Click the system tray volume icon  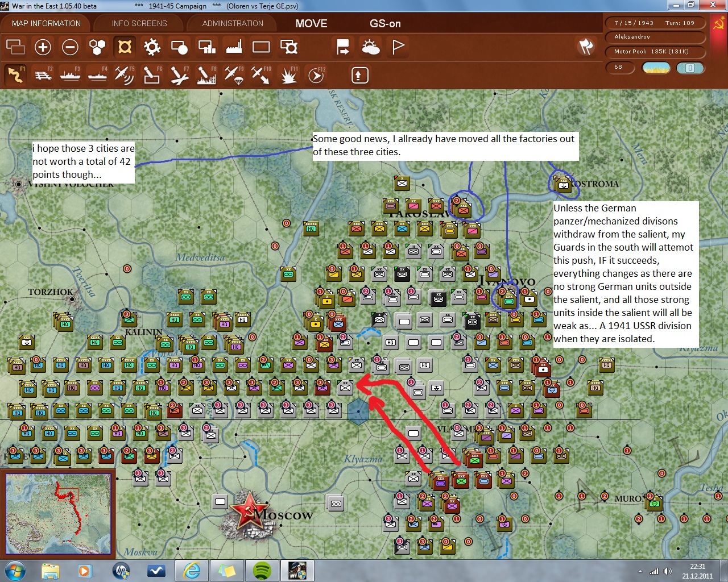(668, 571)
